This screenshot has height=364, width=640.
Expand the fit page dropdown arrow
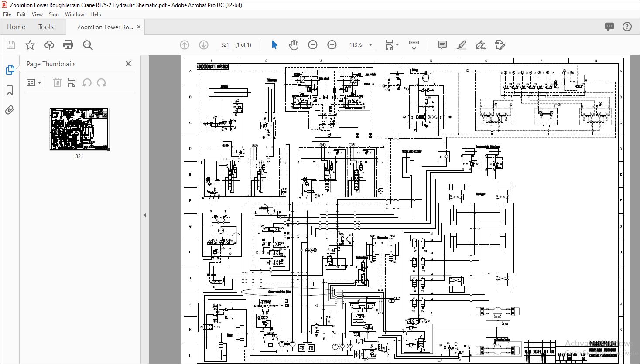(x=397, y=45)
